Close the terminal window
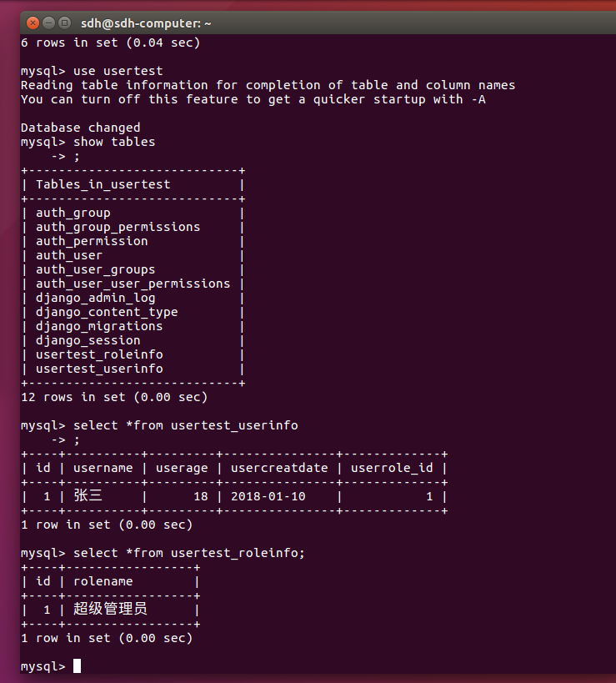This screenshot has height=683, width=616. click(33, 23)
